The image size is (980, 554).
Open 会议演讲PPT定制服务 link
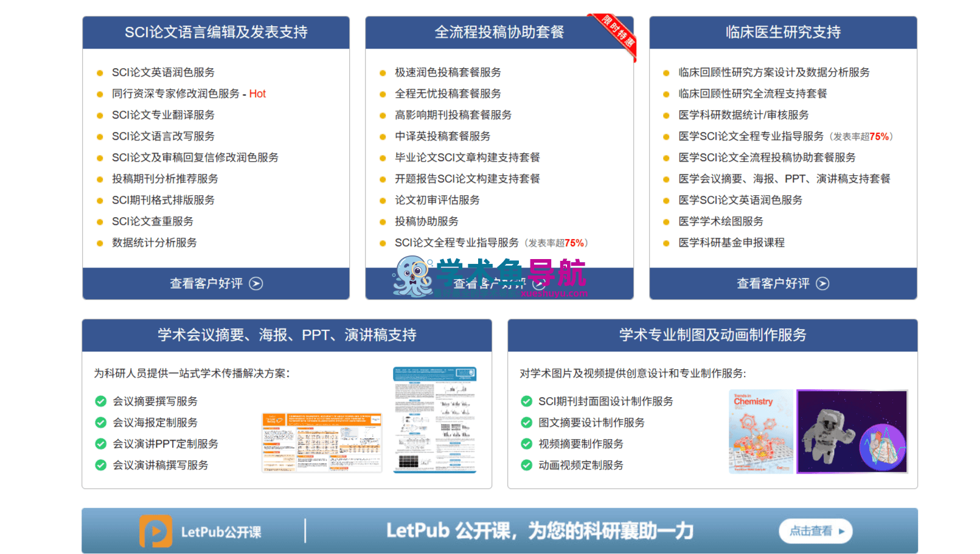(165, 444)
